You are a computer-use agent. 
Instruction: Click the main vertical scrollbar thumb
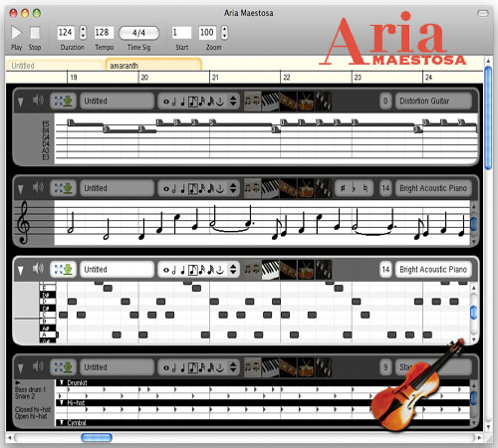488,118
